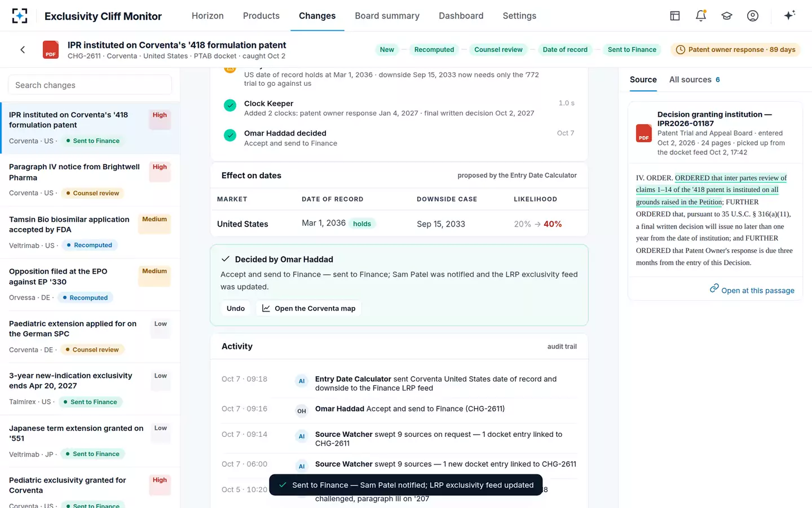
Task: Open the Products tab
Action: (x=261, y=16)
